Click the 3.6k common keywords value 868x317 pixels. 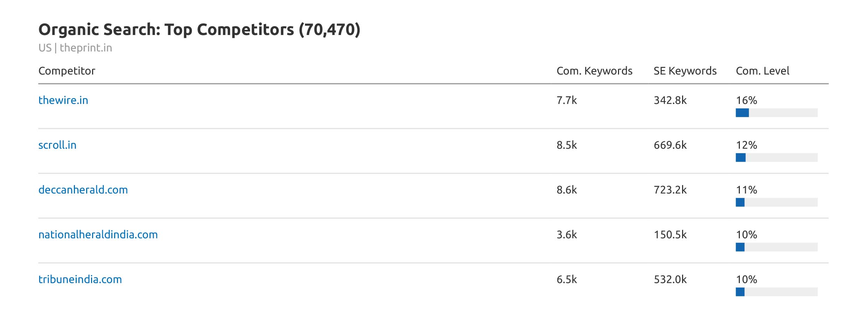[567, 235]
